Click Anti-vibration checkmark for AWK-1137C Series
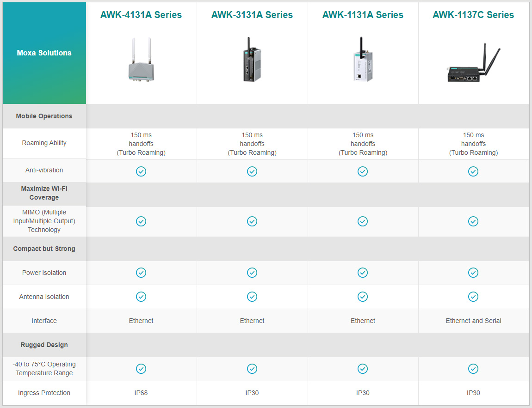 coord(473,171)
